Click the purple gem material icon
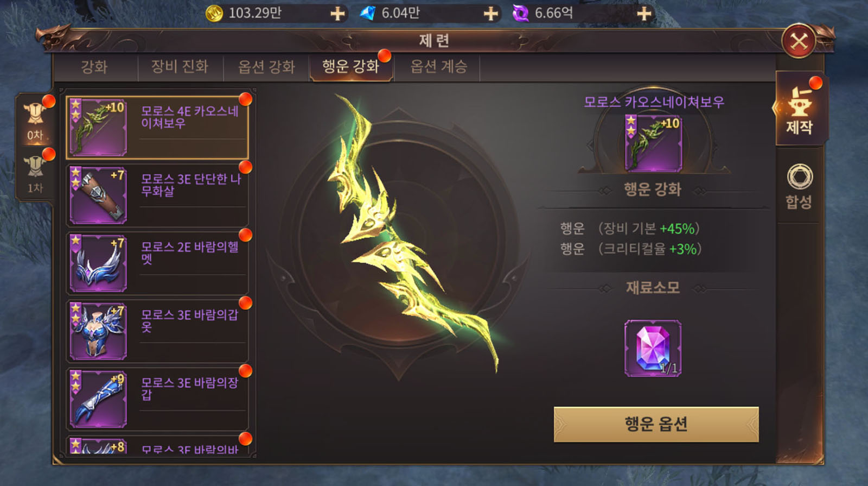Viewport: 868px width, 486px height. click(653, 348)
